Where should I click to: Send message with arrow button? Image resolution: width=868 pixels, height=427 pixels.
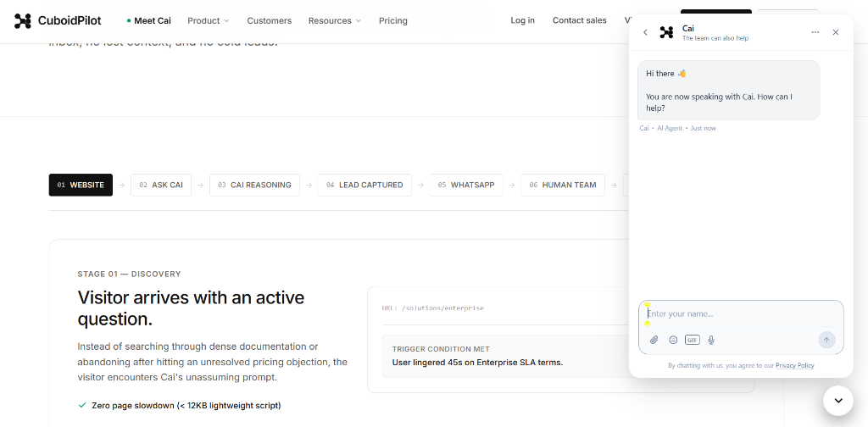[x=826, y=341]
